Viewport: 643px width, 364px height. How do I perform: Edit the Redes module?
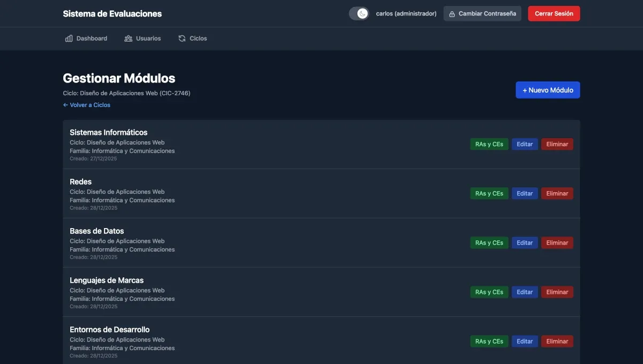(525, 193)
